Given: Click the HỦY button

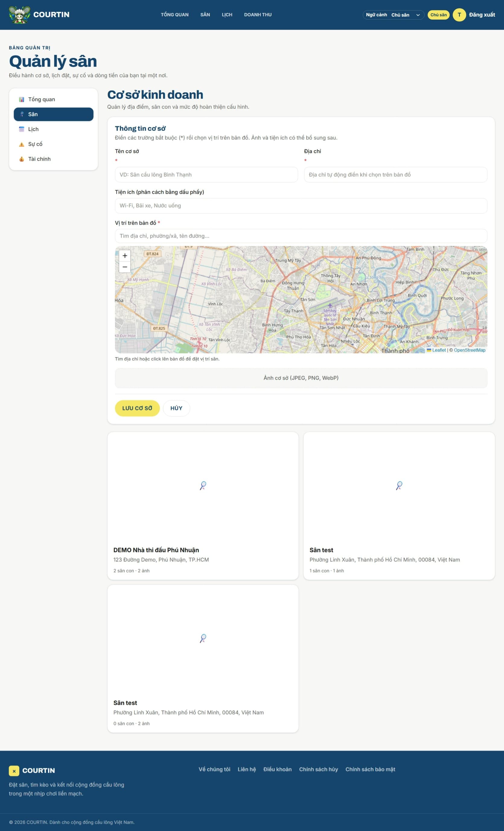Looking at the screenshot, I should point(176,408).
